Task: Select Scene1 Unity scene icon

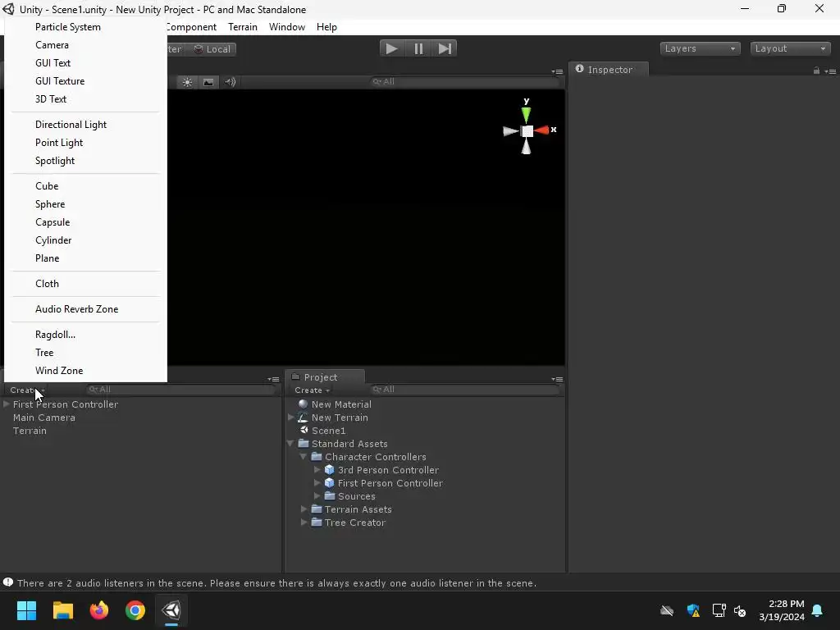Action: (304, 430)
